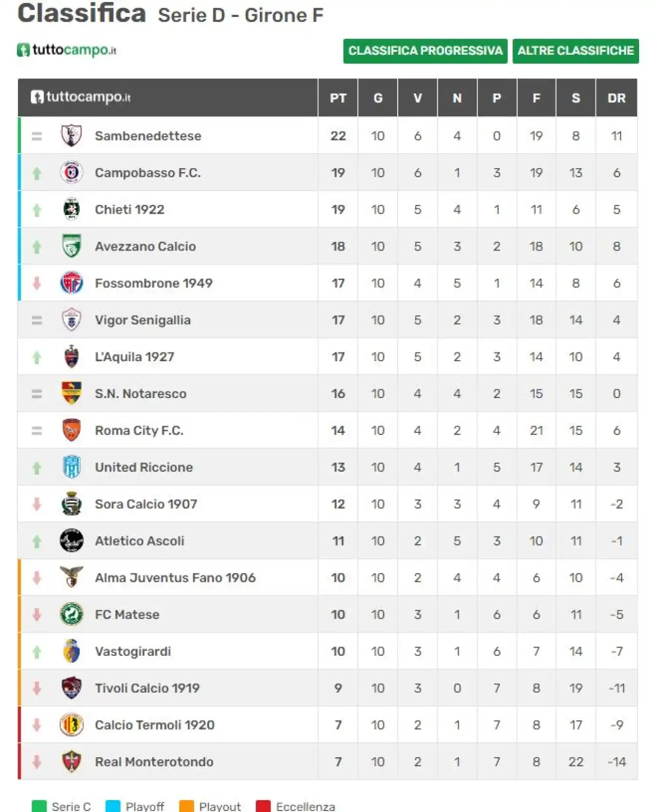The width and height of the screenshot is (656, 812).
Task: Open the Altre Classifiche button
Action: point(576,51)
